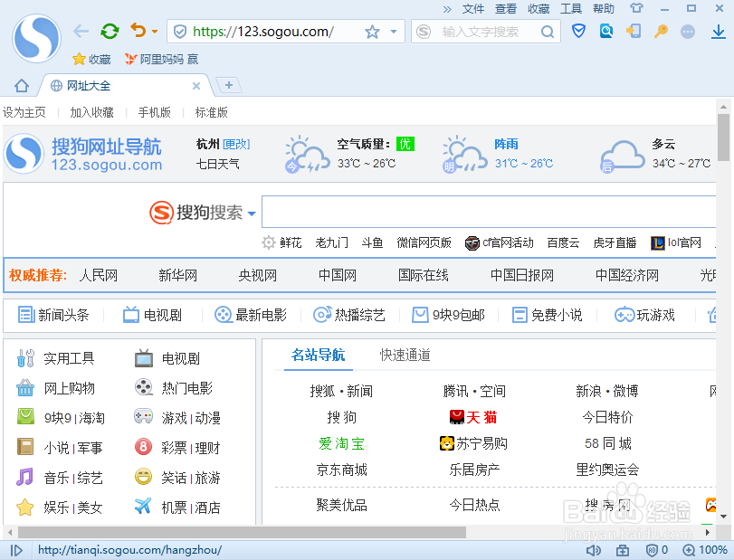Open 最新电影 category
Image resolution: width=734 pixels, height=560 pixels.
251,315
